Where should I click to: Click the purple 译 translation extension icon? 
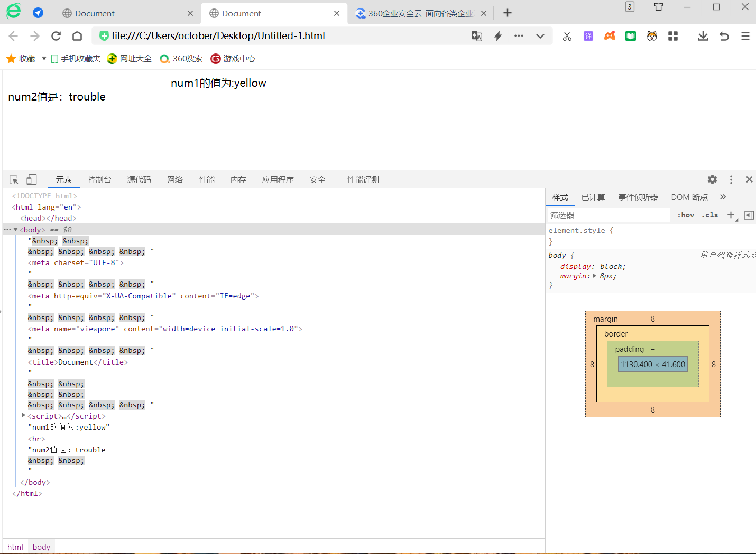coord(588,36)
